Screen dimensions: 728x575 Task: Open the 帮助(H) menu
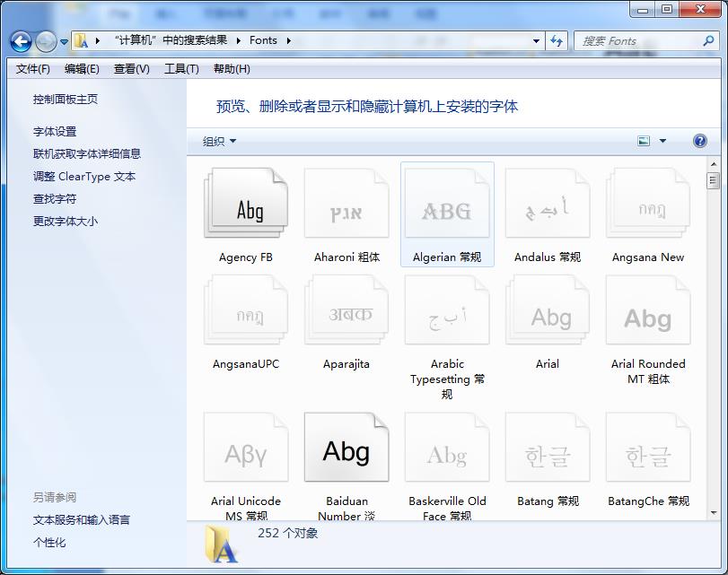click(232, 69)
